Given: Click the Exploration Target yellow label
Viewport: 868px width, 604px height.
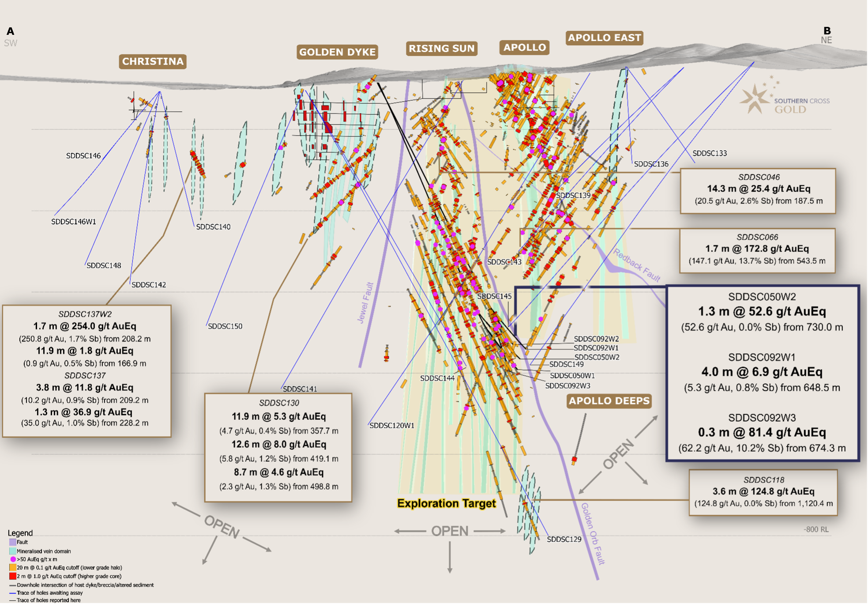Looking at the screenshot, I should click(x=446, y=503).
